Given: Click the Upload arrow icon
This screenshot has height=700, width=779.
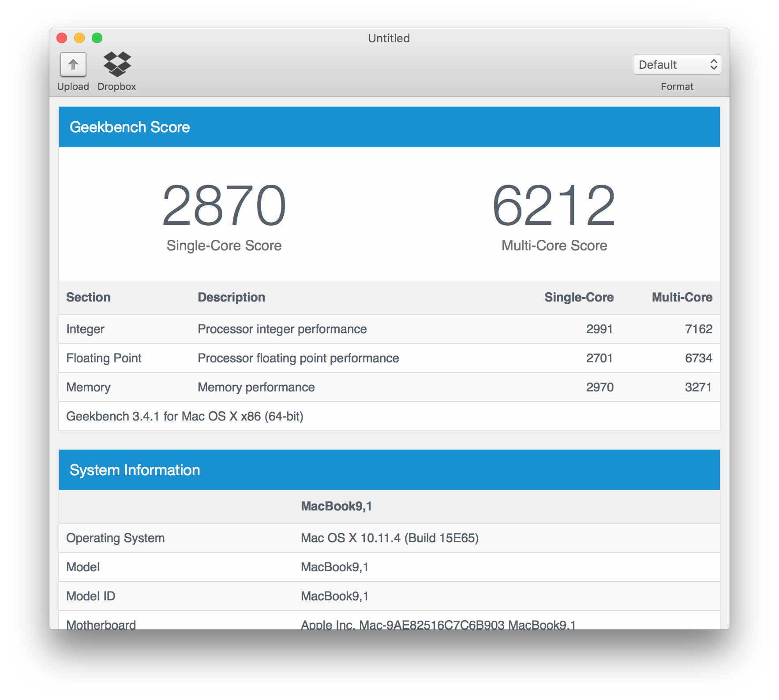Looking at the screenshot, I should pyautogui.click(x=73, y=65).
